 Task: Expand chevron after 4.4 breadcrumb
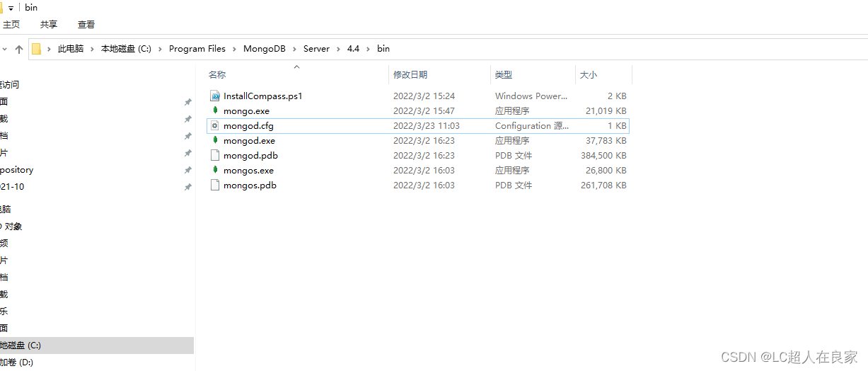coord(368,49)
